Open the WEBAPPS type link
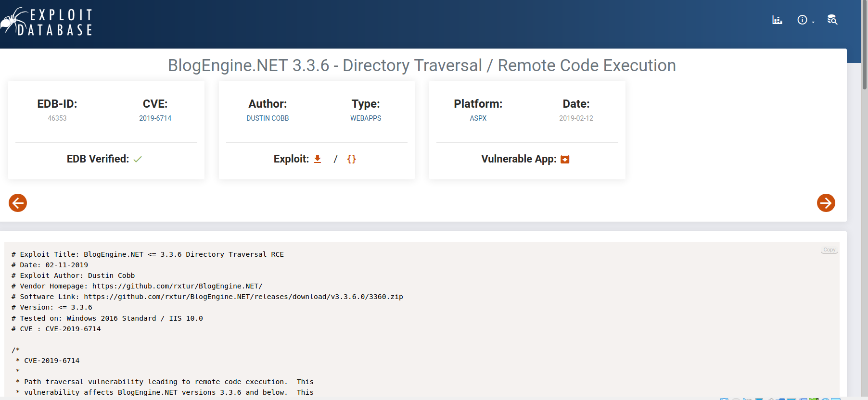This screenshot has height=400, width=868. pyautogui.click(x=366, y=118)
